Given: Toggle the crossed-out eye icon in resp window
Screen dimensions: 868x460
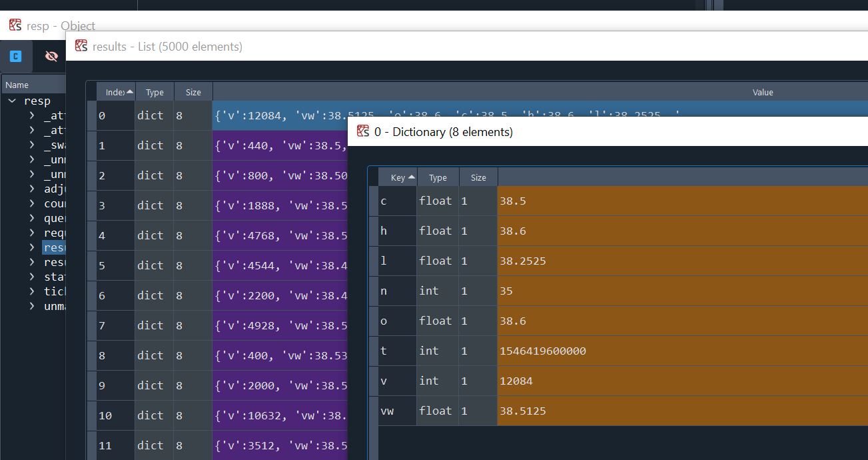Looking at the screenshot, I should click(51, 57).
